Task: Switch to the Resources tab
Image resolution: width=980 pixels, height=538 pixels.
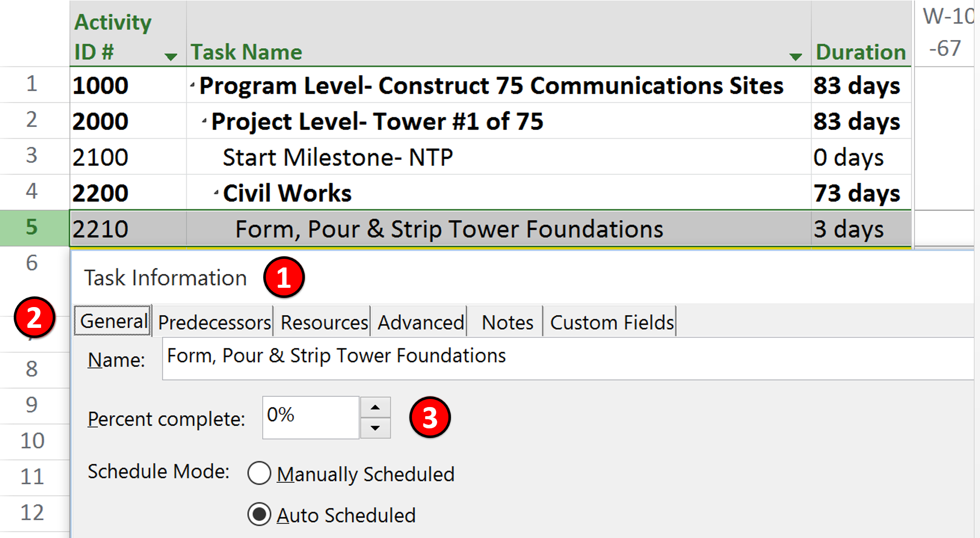Action: pos(323,322)
